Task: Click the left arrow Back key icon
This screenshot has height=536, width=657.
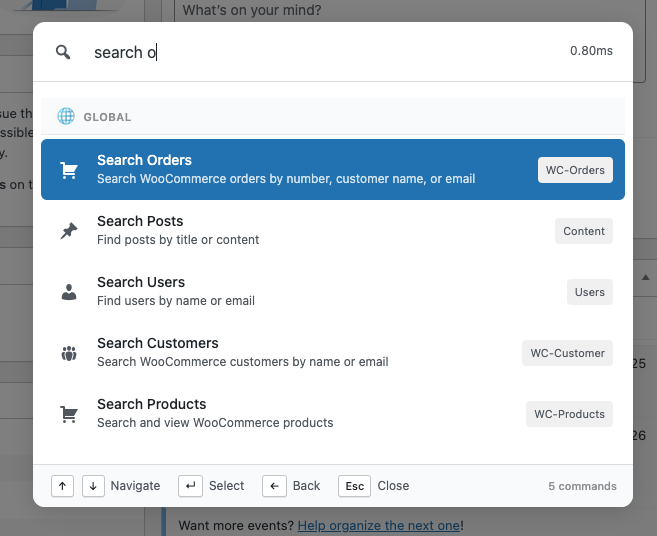Action: click(274, 486)
